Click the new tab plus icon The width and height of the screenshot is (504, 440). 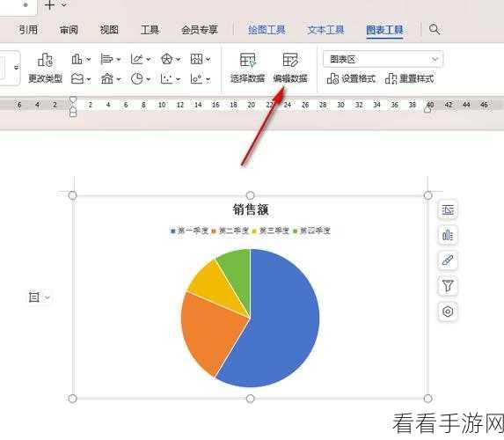(49, 4)
